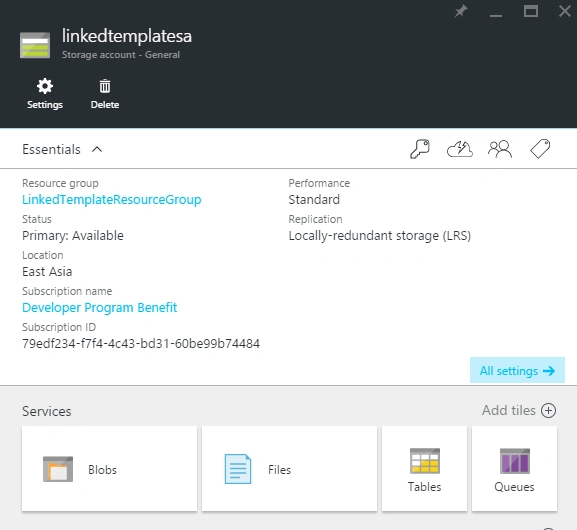Open the Users icon in Essentials

[500, 149]
